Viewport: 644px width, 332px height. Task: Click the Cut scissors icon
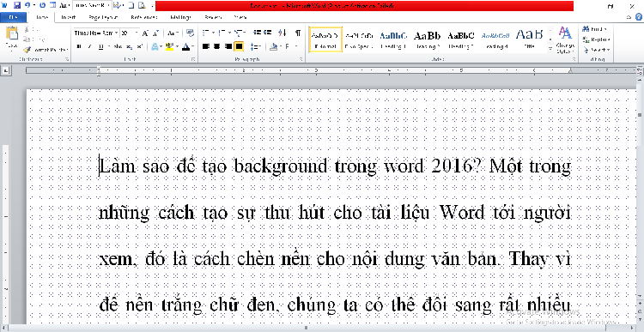click(27, 29)
